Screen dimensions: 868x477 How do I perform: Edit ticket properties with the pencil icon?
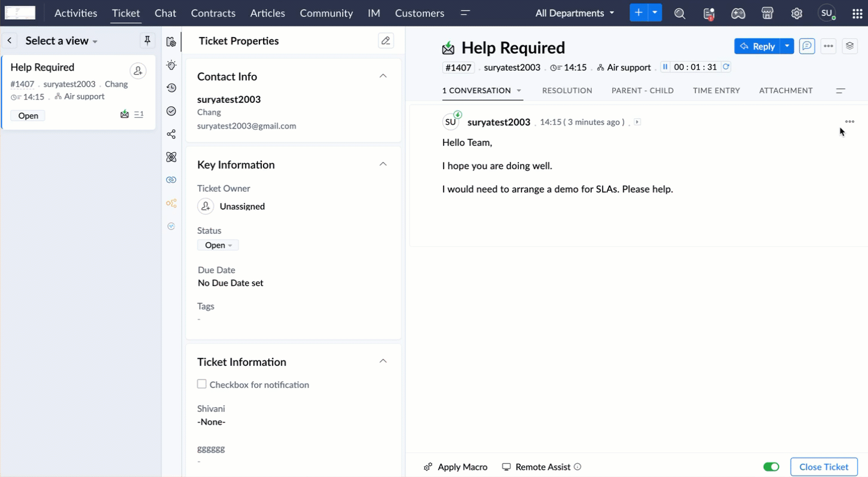386,41
